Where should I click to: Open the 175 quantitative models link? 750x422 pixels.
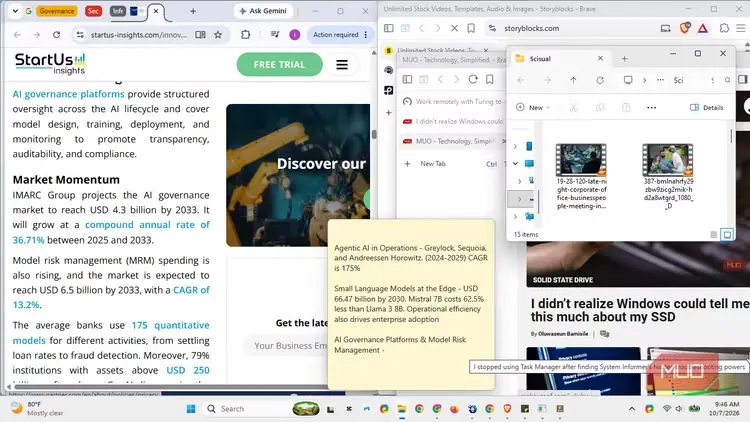click(x=111, y=333)
